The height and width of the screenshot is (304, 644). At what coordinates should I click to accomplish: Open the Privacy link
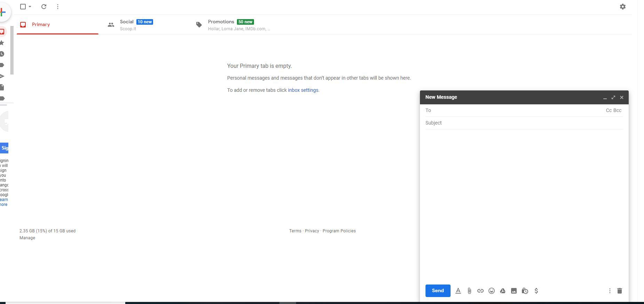coord(312,231)
